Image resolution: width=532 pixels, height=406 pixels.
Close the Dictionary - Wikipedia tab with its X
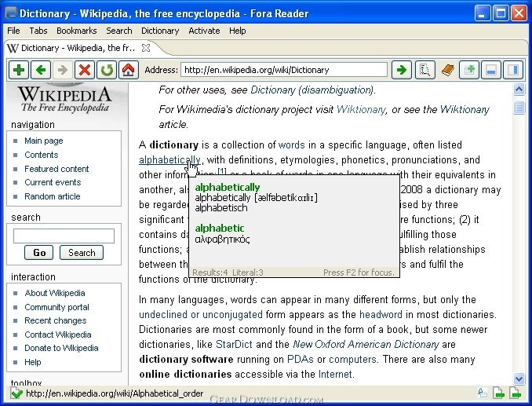coord(146,48)
